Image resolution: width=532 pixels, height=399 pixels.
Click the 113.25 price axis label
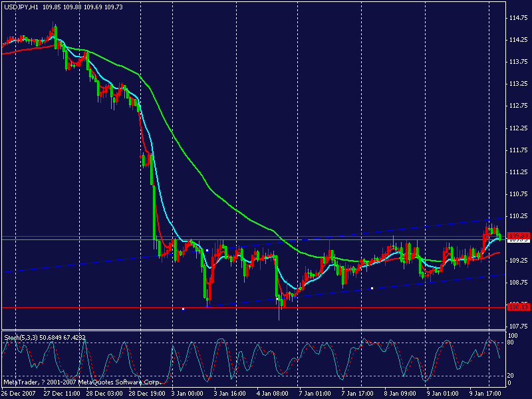[x=519, y=84]
